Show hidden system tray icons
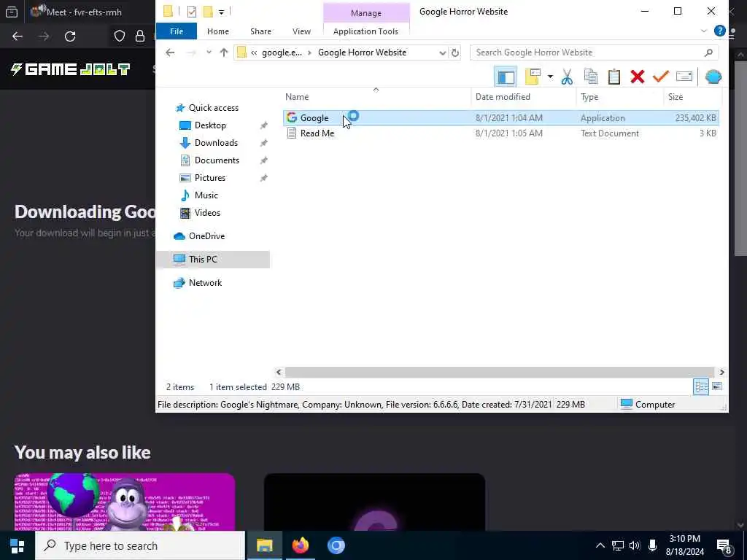Image resolution: width=747 pixels, height=560 pixels. (x=600, y=545)
